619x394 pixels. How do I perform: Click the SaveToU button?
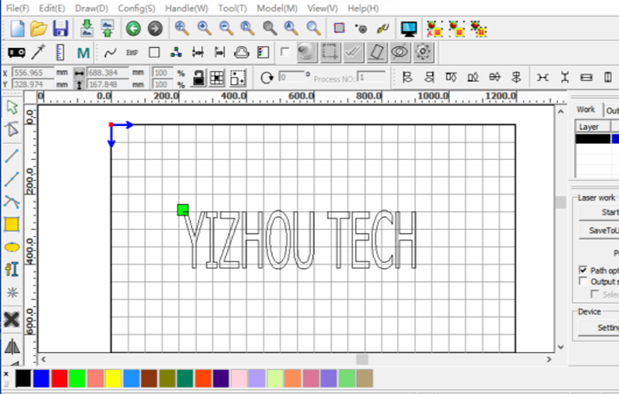(x=599, y=231)
